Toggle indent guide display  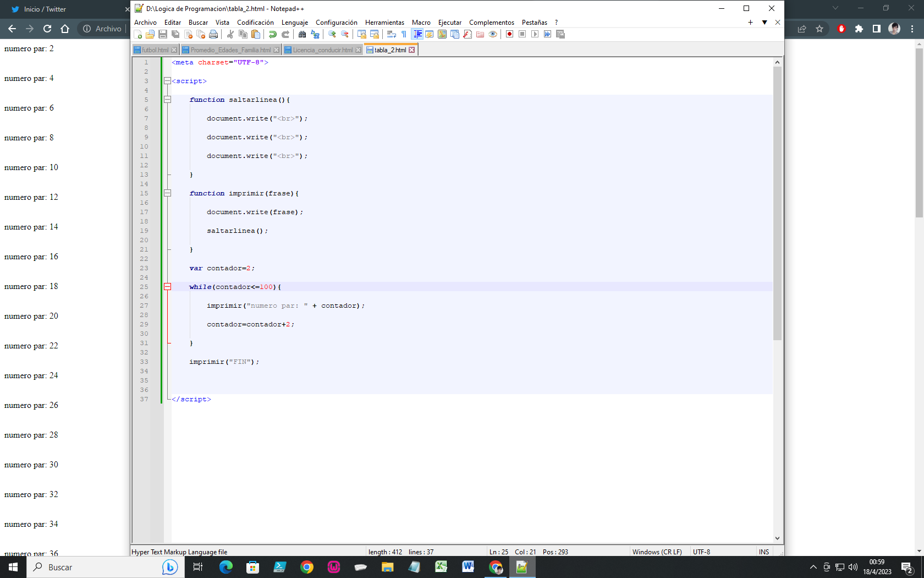(x=417, y=34)
